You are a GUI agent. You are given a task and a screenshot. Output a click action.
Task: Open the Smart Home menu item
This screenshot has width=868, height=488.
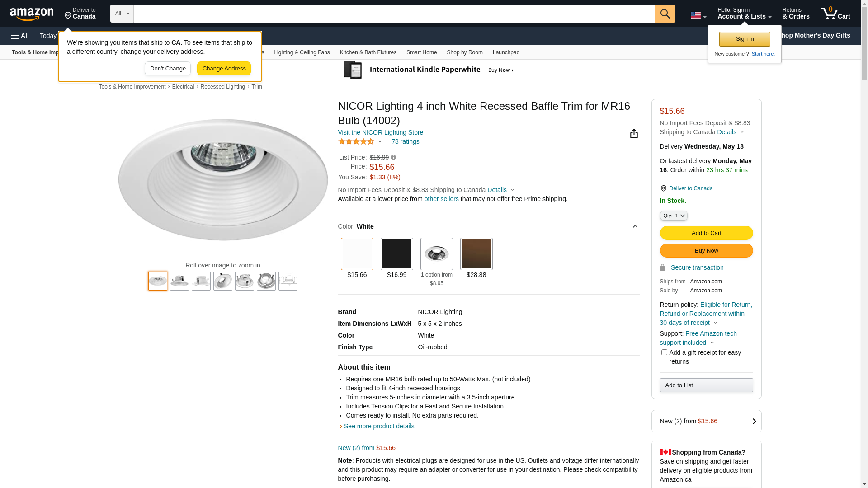click(421, 52)
